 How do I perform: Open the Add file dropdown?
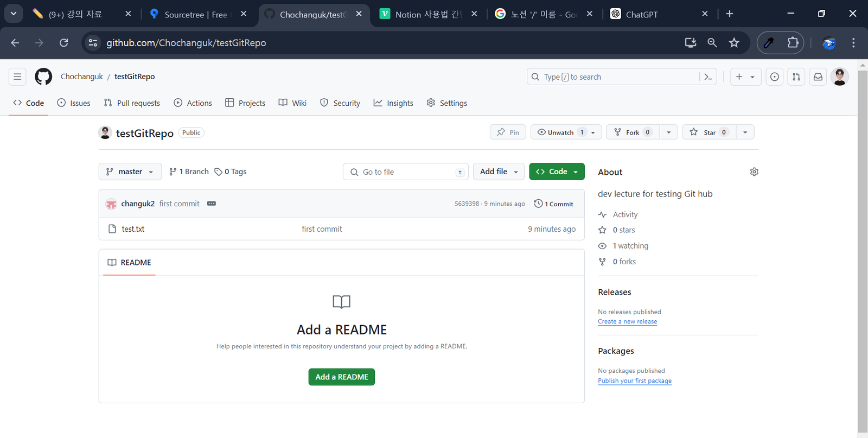[499, 172]
